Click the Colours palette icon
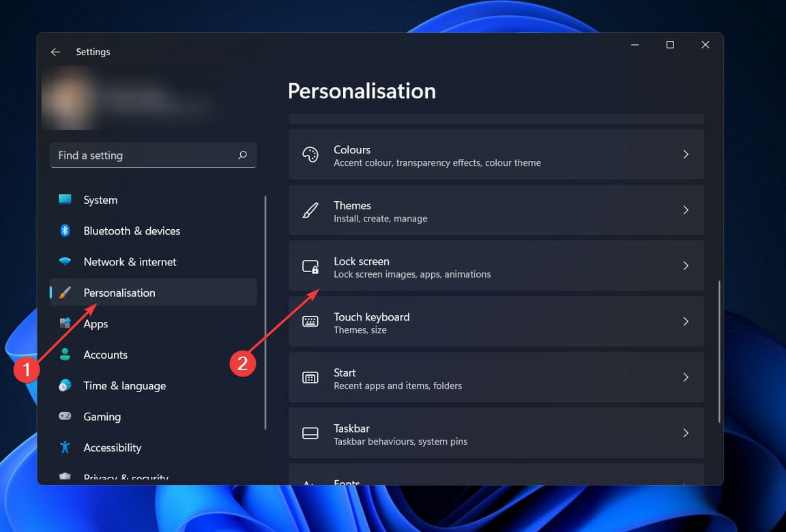Screen dimensions: 786x532 (311, 154)
